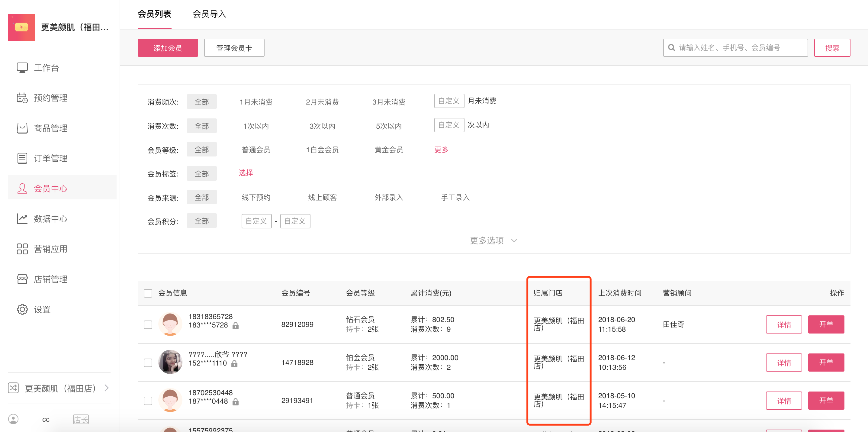Click the store switch shuffle icon
Viewport: 868px width, 432px height.
pos(14,388)
